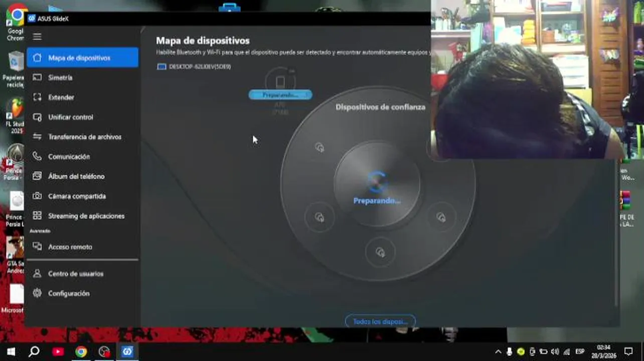Screen dimensions: 644x361
Task: Click the green circular tray icon
Action: pyautogui.click(x=521, y=352)
